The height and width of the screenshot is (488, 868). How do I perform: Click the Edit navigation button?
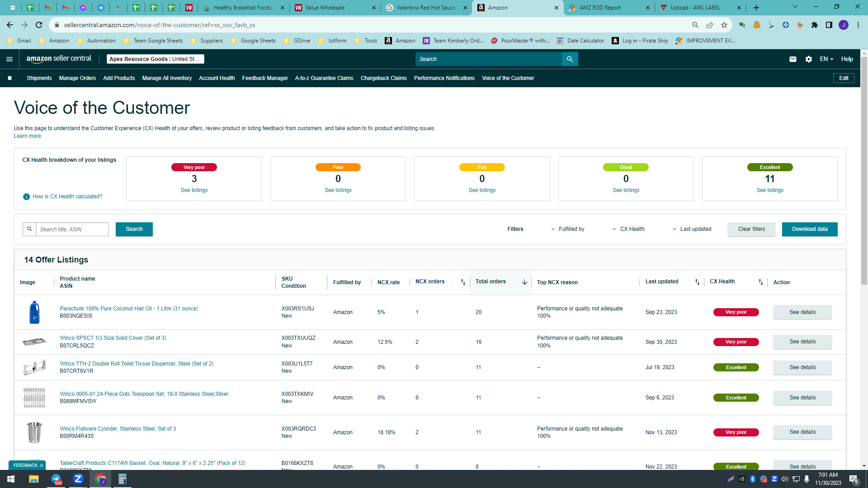(844, 78)
